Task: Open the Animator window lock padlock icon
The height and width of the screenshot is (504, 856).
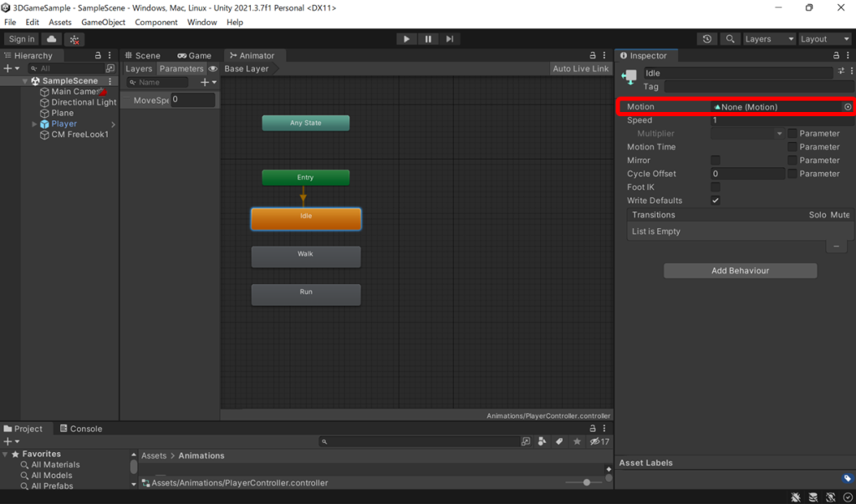Action: pyautogui.click(x=593, y=55)
